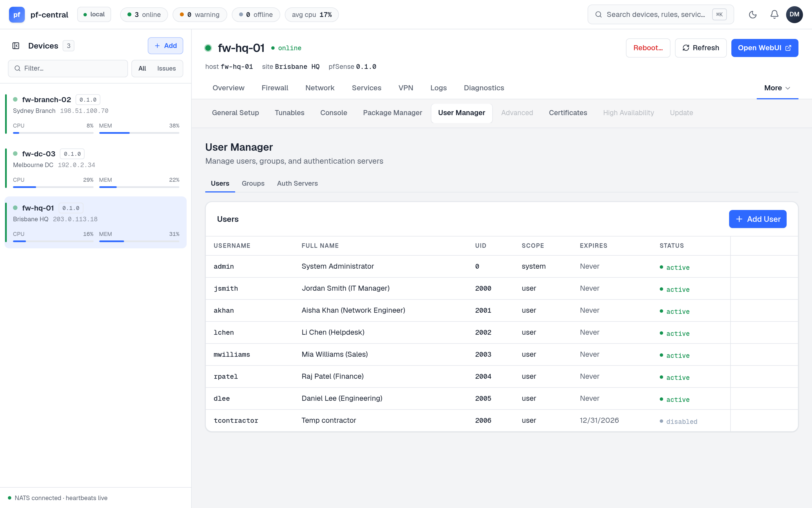
Task: Expand the More menu dropdown
Action: click(x=777, y=88)
